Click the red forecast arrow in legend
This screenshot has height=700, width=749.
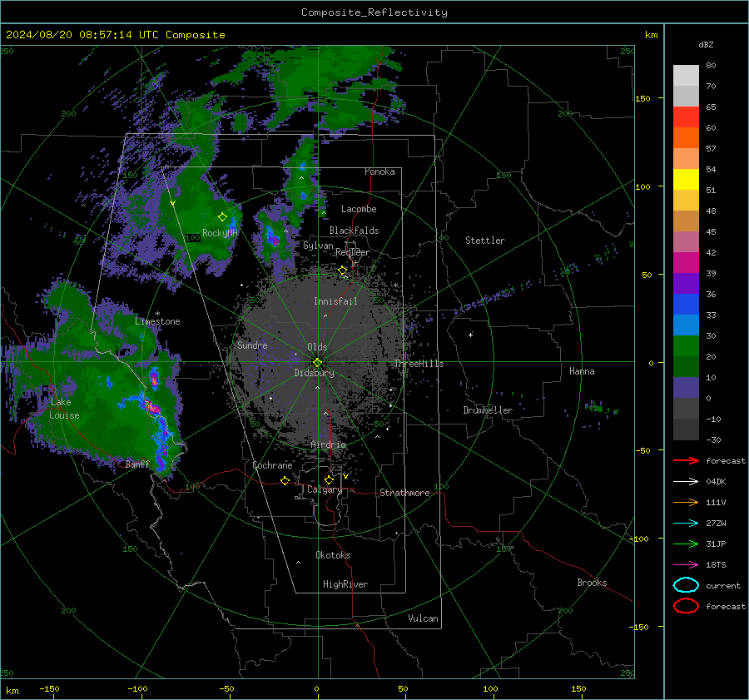click(x=686, y=460)
